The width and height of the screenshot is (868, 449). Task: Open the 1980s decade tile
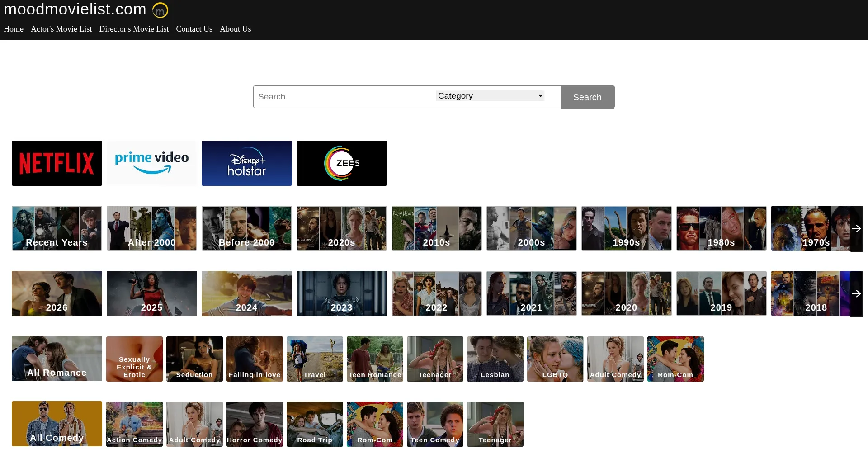pos(722,228)
